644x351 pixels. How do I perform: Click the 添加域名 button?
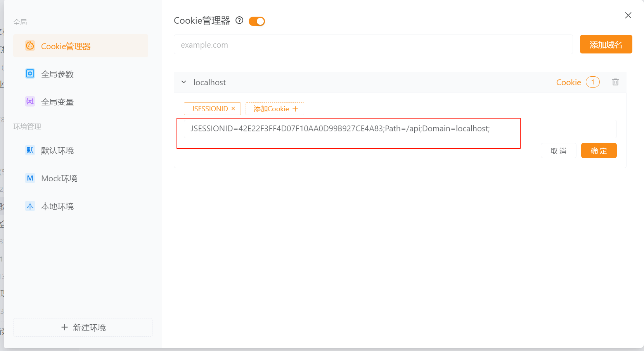point(606,44)
